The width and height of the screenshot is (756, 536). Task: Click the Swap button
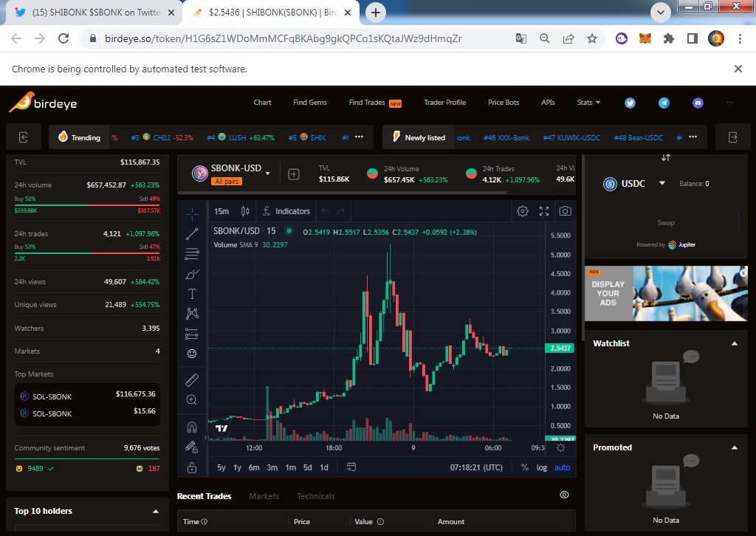(x=666, y=223)
